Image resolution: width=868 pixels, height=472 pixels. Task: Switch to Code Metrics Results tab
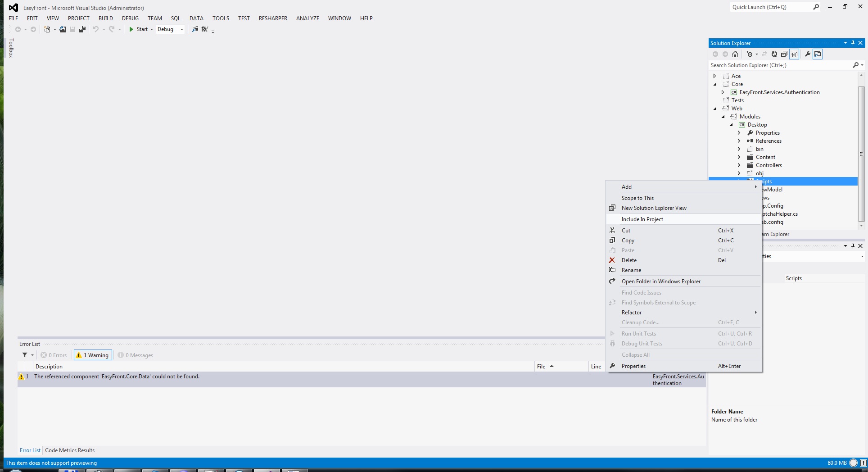pos(70,450)
